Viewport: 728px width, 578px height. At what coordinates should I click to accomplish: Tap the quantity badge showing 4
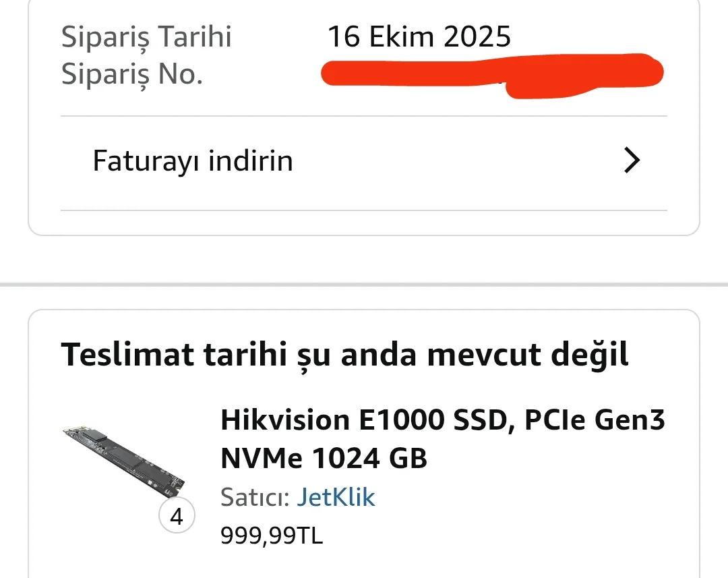(176, 517)
